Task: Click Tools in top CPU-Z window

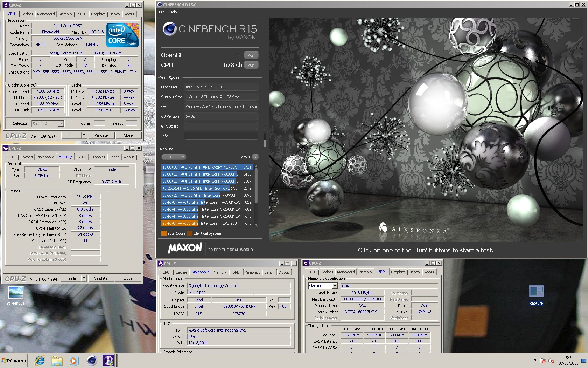Action: [71, 135]
